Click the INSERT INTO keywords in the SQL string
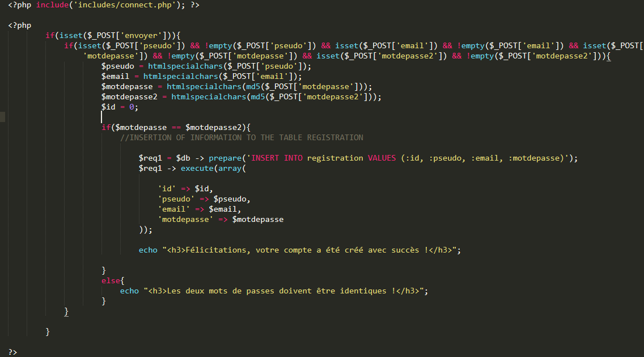The width and height of the screenshot is (644, 357). (277, 158)
